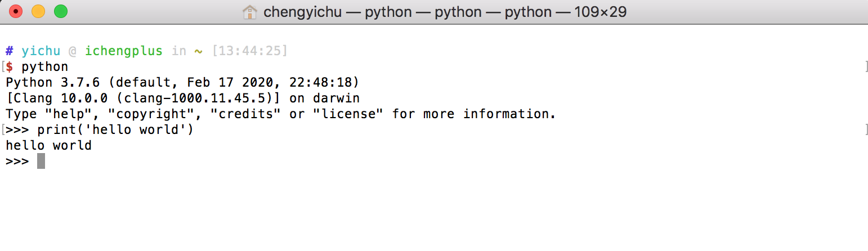Screen dimensions: 868x251
Task: Click the Clang 10.0.0 compiler line
Action: [183, 98]
